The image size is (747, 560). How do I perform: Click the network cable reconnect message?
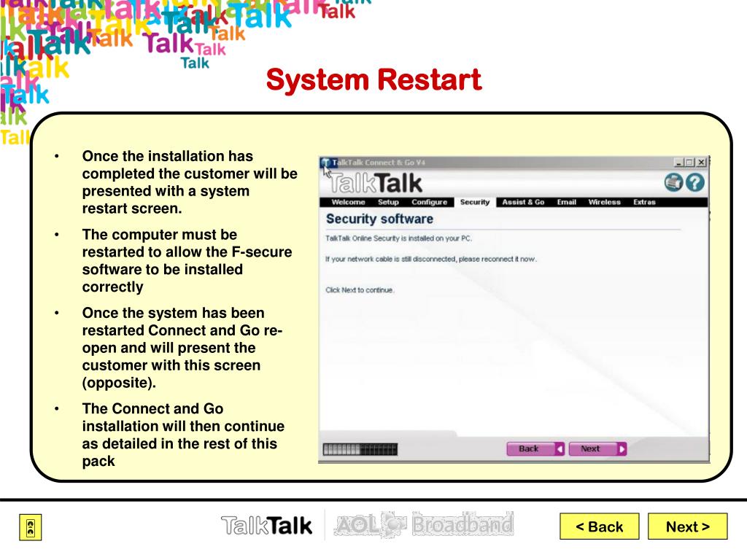point(431,259)
